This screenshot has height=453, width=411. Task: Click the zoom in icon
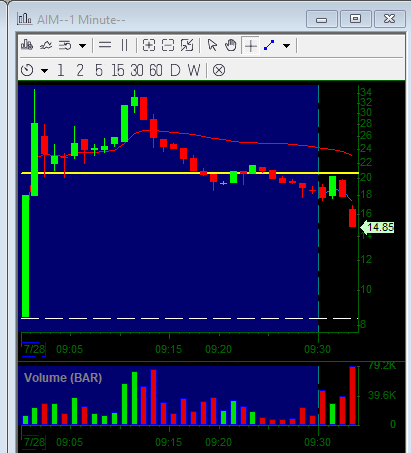coord(149,45)
